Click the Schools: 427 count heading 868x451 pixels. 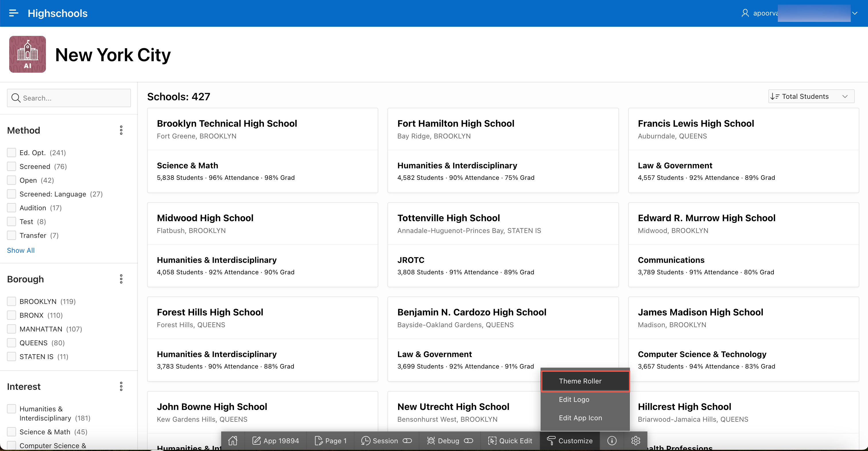point(179,97)
